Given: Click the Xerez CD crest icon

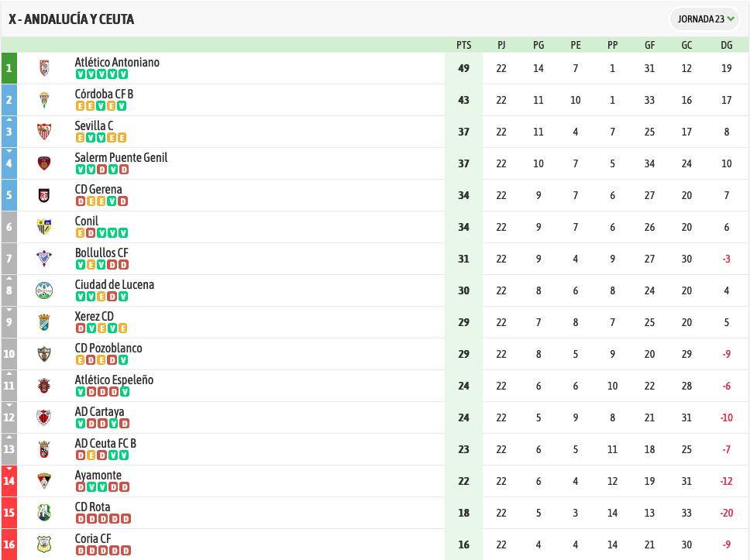Looking at the screenshot, I should pyautogui.click(x=44, y=322).
